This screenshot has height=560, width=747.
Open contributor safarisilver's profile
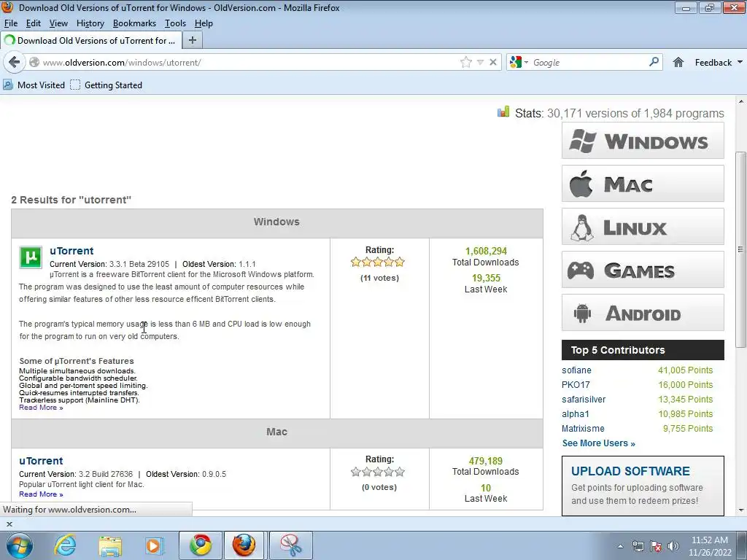click(584, 400)
